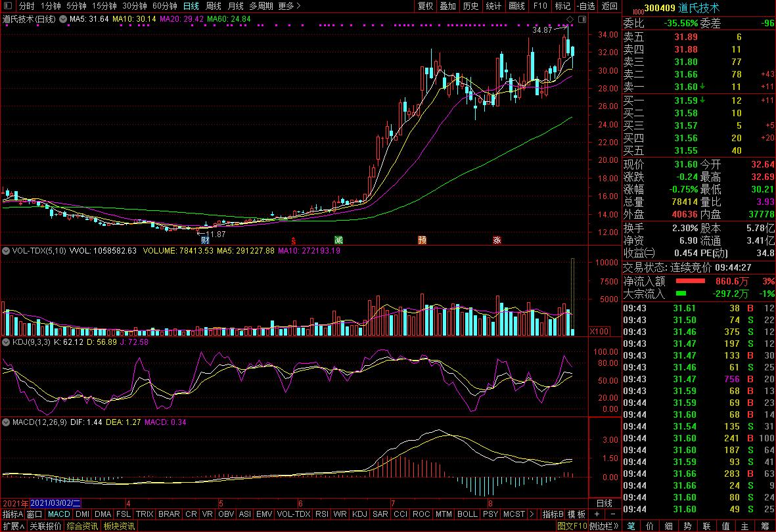
Task: Click the 预 forecast marker icon on chart
Action: pyautogui.click(x=422, y=240)
